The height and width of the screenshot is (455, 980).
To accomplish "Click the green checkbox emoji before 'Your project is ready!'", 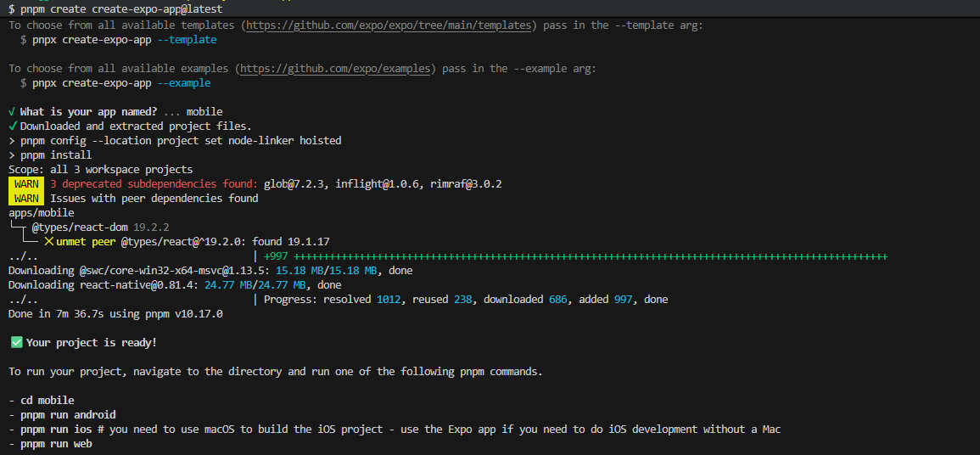I will (x=17, y=342).
